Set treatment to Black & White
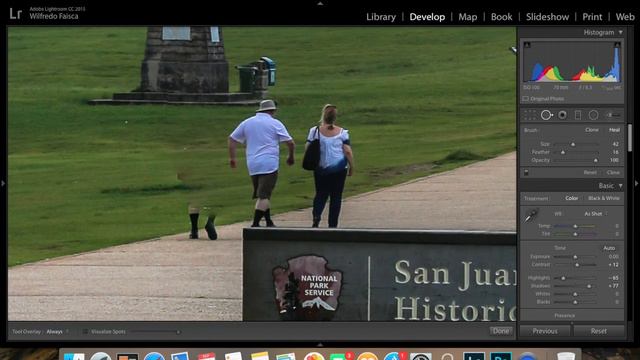The image size is (640, 360). [604, 198]
